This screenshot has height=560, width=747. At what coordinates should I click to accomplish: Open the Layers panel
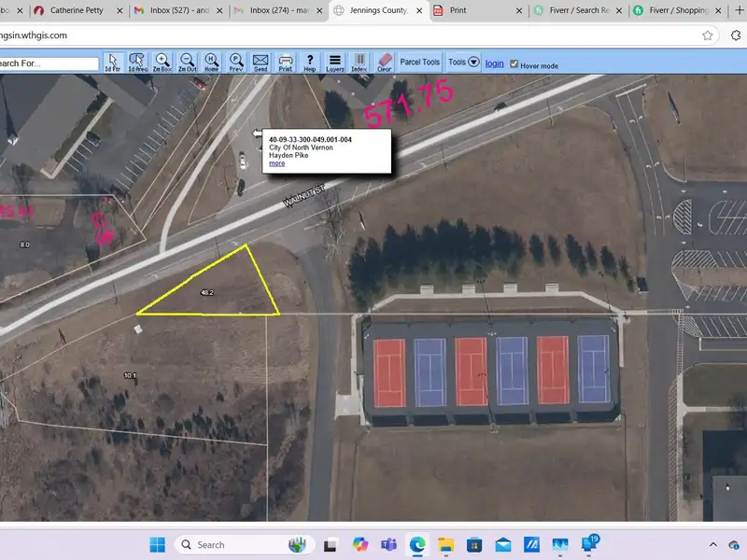[x=335, y=63]
